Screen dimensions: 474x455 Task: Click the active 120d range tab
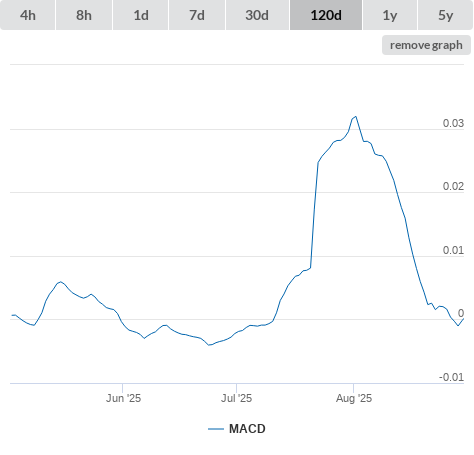click(x=326, y=15)
